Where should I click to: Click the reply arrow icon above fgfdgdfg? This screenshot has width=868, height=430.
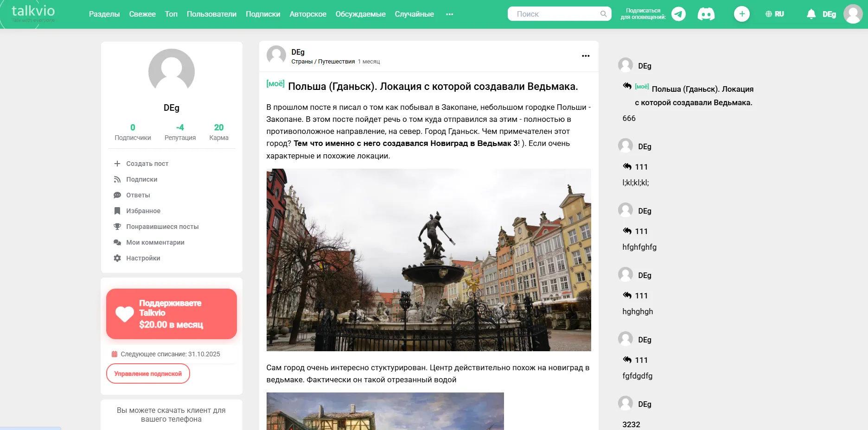pyautogui.click(x=627, y=360)
